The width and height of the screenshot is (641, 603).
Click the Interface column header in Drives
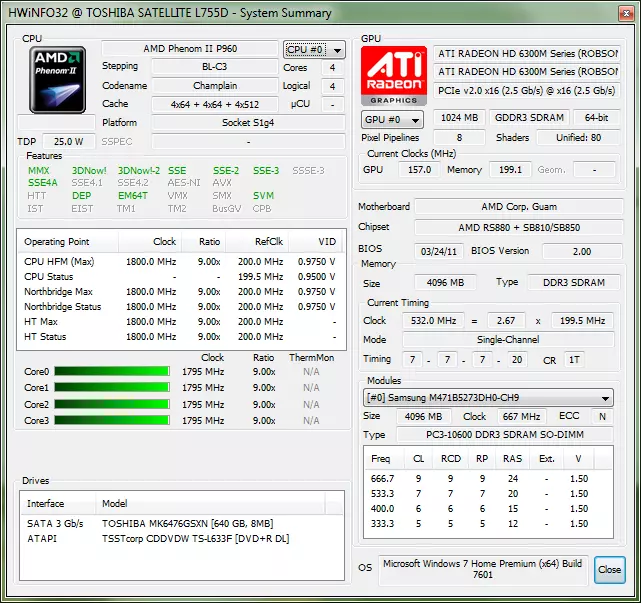coord(58,504)
